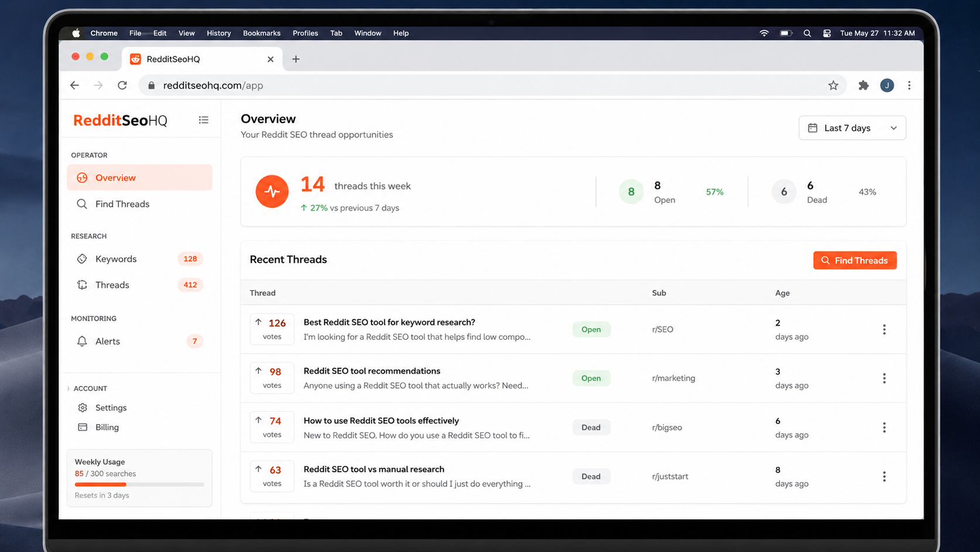Click the pulse activity icon
Viewport: 980px width, 552px height.
[x=272, y=191]
